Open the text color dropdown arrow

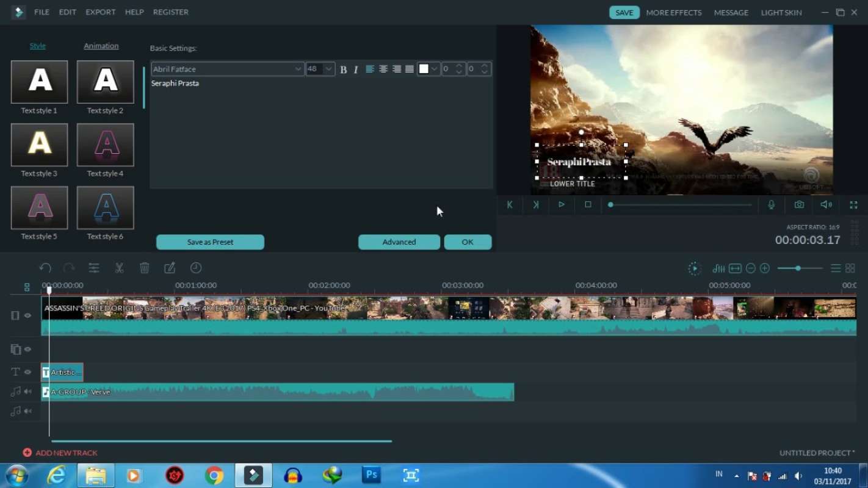pyautogui.click(x=434, y=69)
